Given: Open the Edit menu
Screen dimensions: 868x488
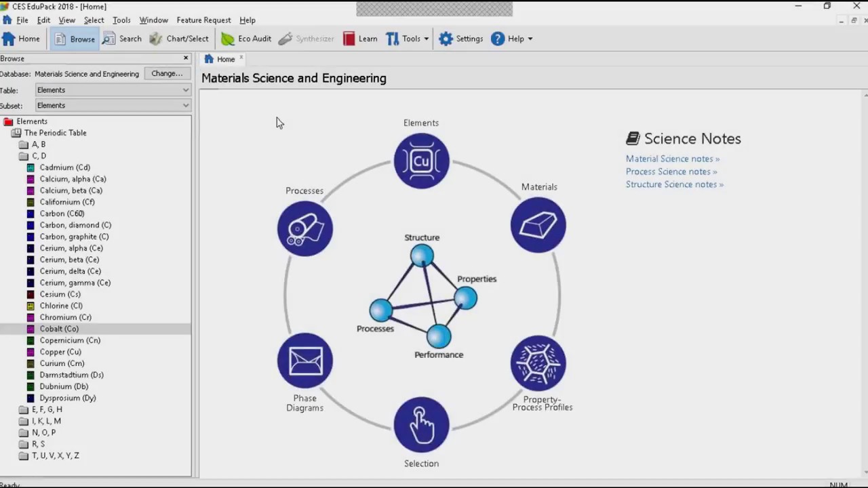Looking at the screenshot, I should point(43,20).
